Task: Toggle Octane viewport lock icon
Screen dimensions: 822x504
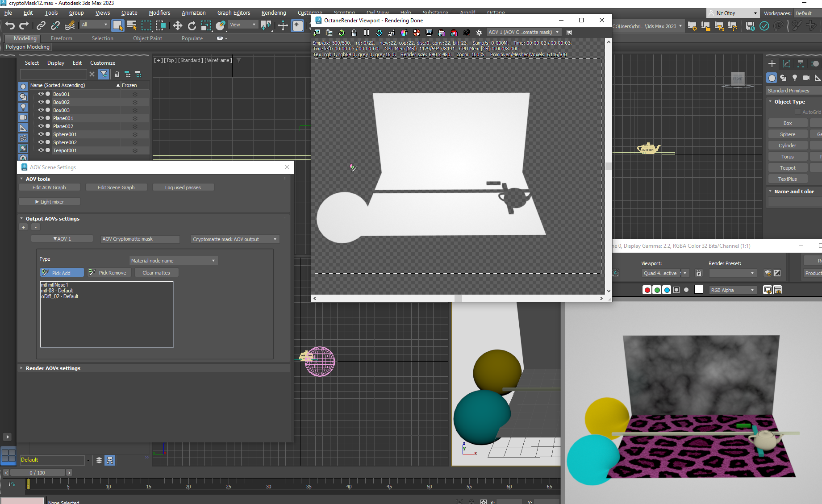Action: coord(354,33)
